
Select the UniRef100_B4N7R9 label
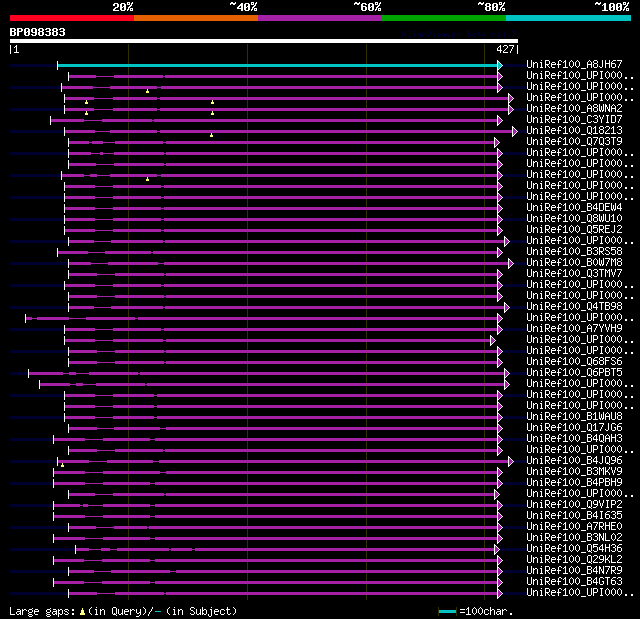[574, 571]
